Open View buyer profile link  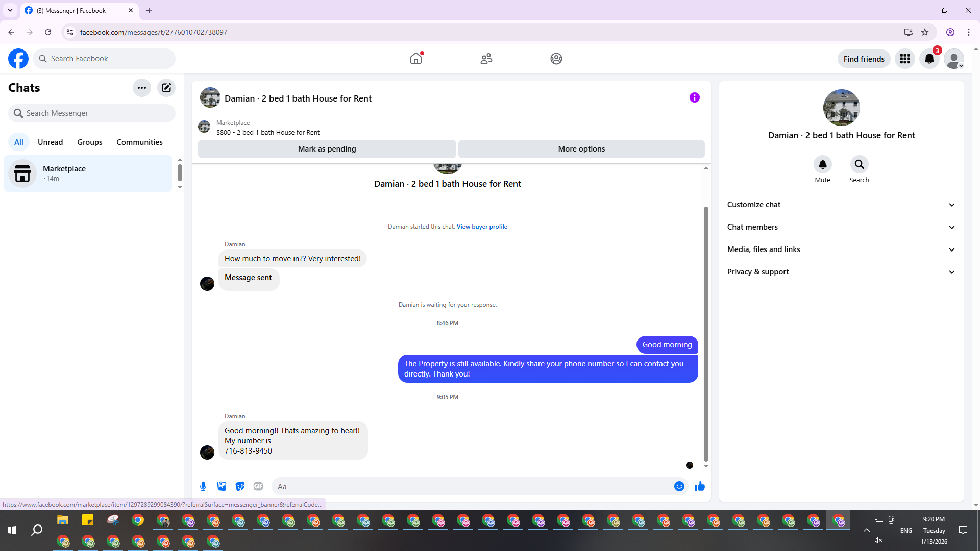click(481, 227)
